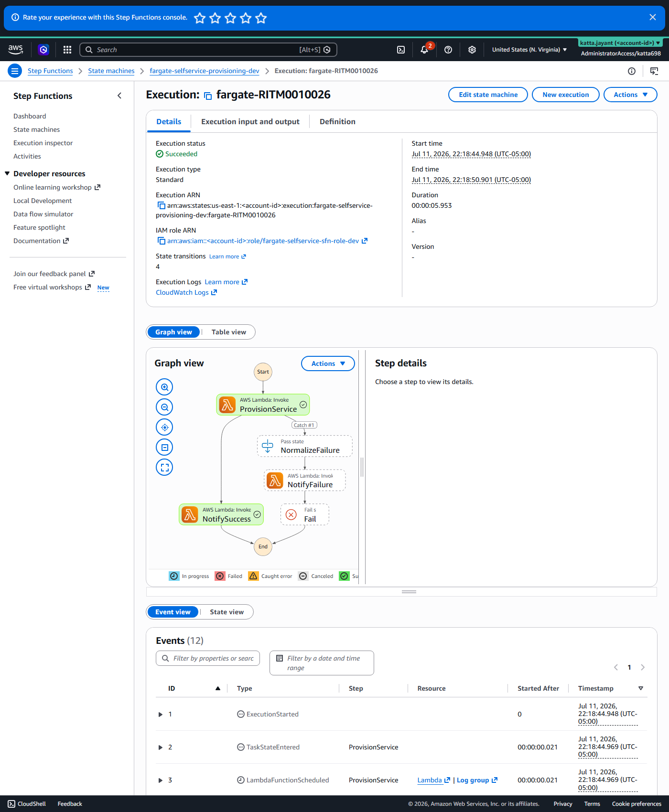Open the Graph view Actions dropdown
Screen dimensions: 669x812
(x=328, y=363)
